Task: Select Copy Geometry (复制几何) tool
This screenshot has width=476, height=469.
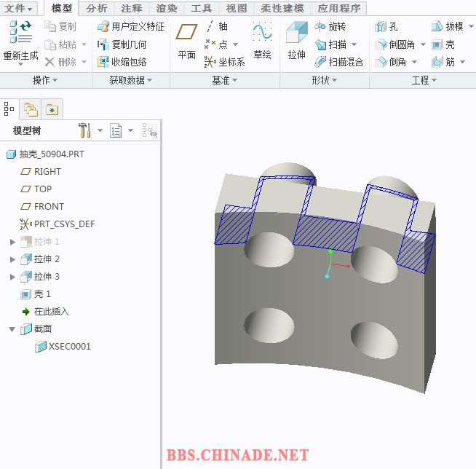Action: tap(122, 44)
